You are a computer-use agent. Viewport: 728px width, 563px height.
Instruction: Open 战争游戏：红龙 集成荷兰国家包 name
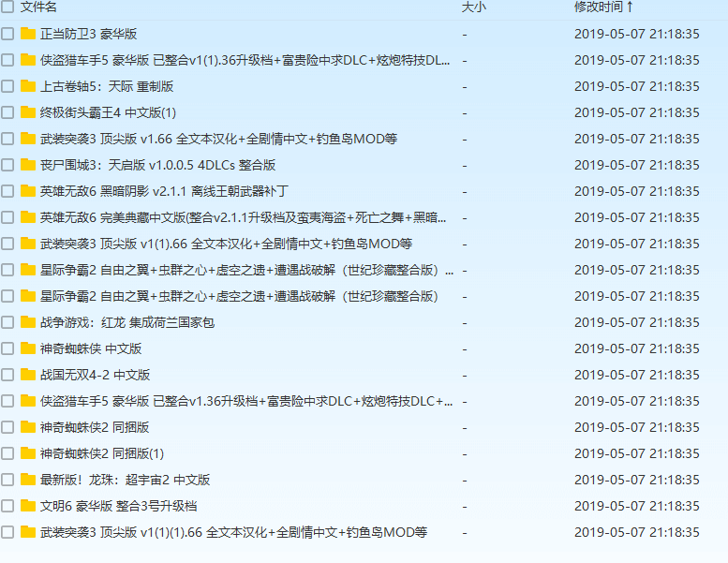coord(127,322)
